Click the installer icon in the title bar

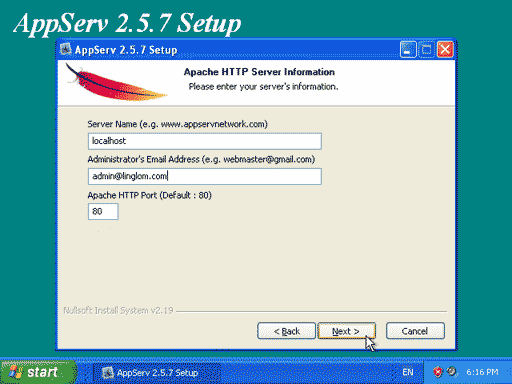66,49
